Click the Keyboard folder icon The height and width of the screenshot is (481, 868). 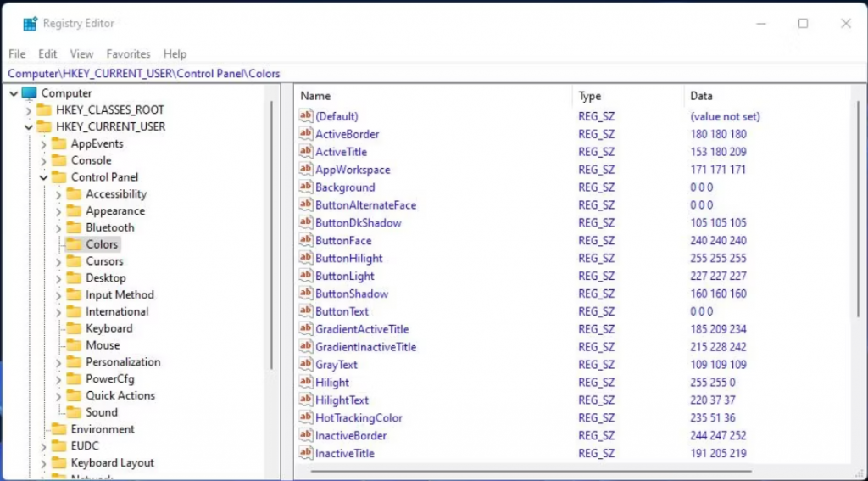tap(74, 328)
